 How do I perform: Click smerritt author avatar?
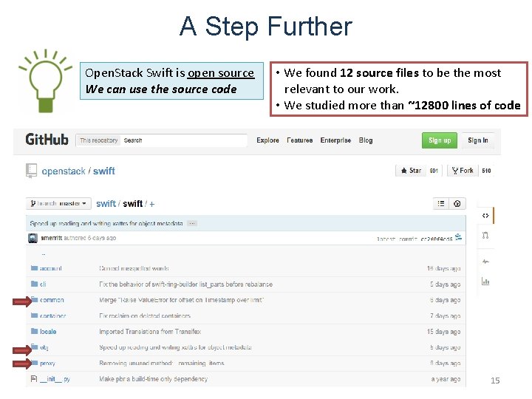pyautogui.click(x=33, y=238)
